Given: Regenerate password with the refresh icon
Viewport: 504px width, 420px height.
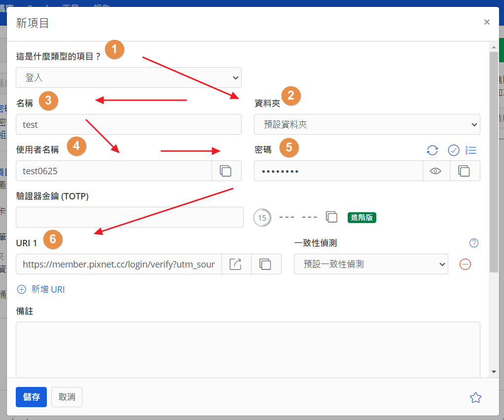Looking at the screenshot, I should [x=432, y=150].
